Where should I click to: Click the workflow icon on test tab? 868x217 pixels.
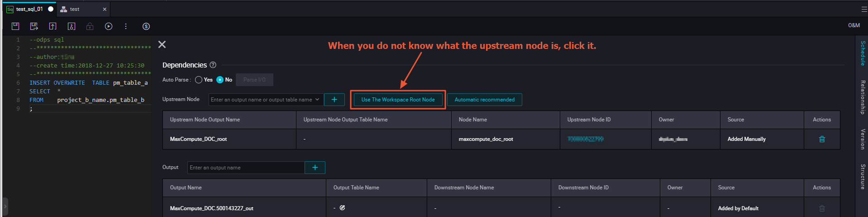[64, 9]
